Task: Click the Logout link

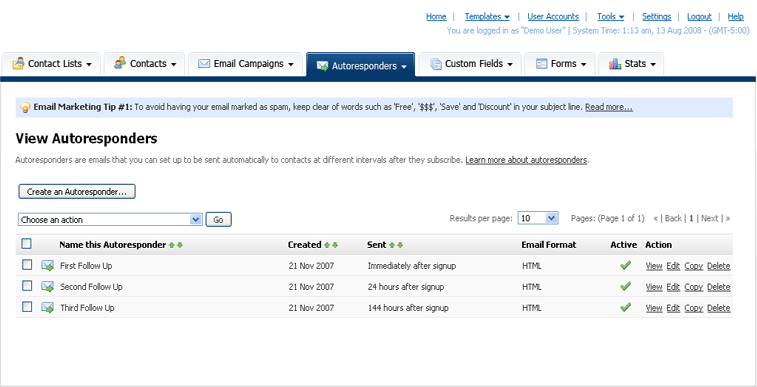Action: pos(700,17)
